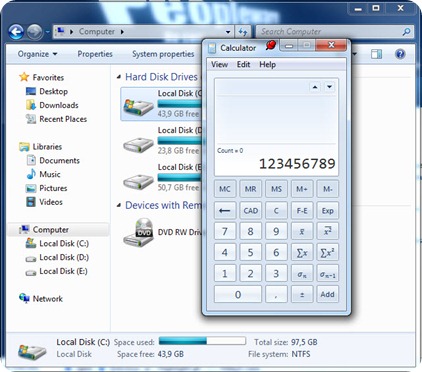Click the dataset scroll up arrow
The width and height of the screenshot is (422, 372).
tap(315, 87)
